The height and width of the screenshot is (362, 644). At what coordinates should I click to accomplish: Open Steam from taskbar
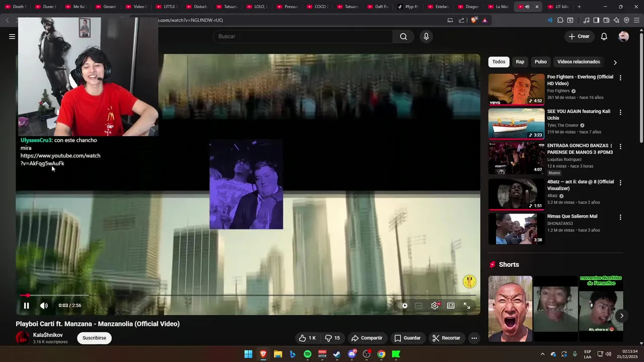tap(337, 354)
